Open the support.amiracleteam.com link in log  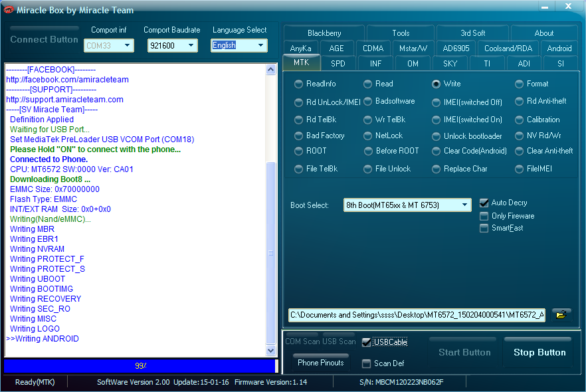tap(64, 100)
